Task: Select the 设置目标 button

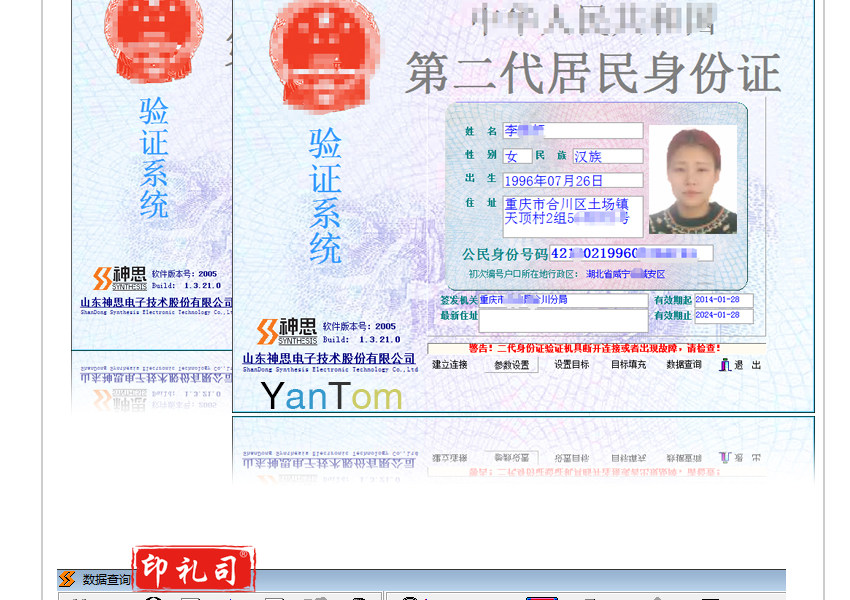Action: 572,365
